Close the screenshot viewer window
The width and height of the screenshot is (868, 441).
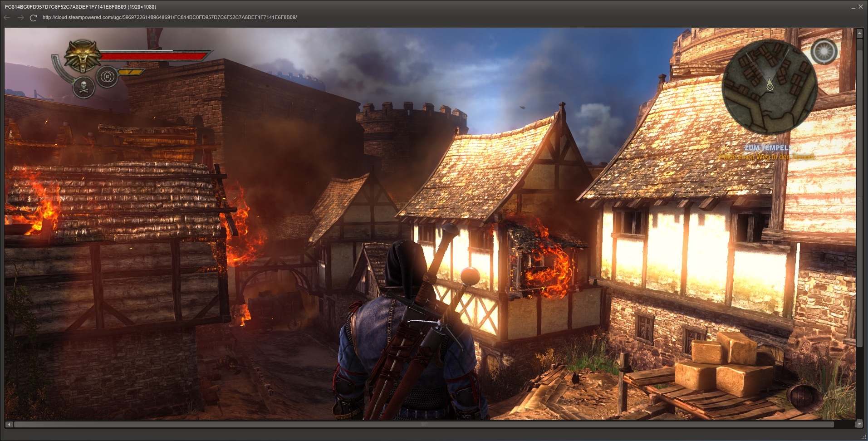[x=861, y=7]
